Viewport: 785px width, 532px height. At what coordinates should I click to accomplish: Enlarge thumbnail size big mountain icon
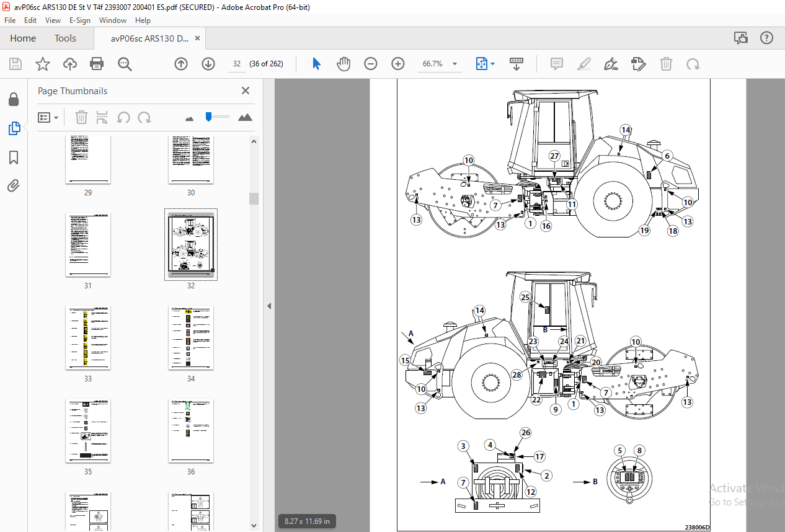[x=245, y=117]
